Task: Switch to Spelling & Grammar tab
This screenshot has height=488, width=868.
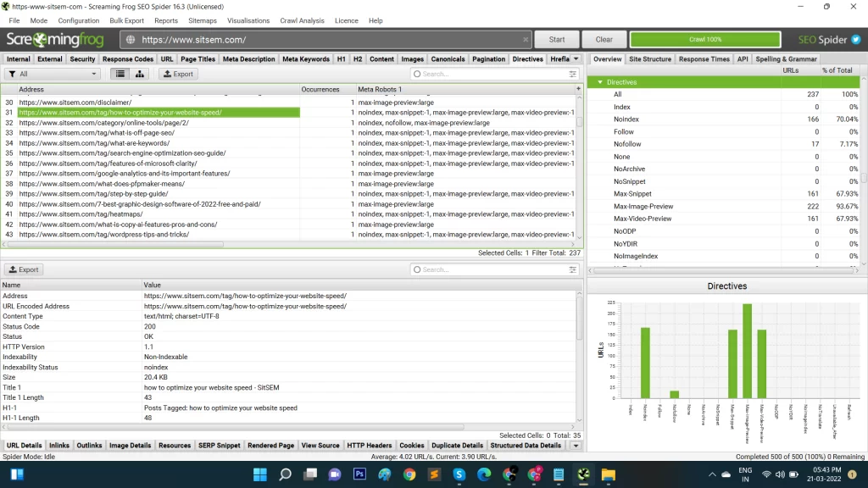Action: click(786, 58)
